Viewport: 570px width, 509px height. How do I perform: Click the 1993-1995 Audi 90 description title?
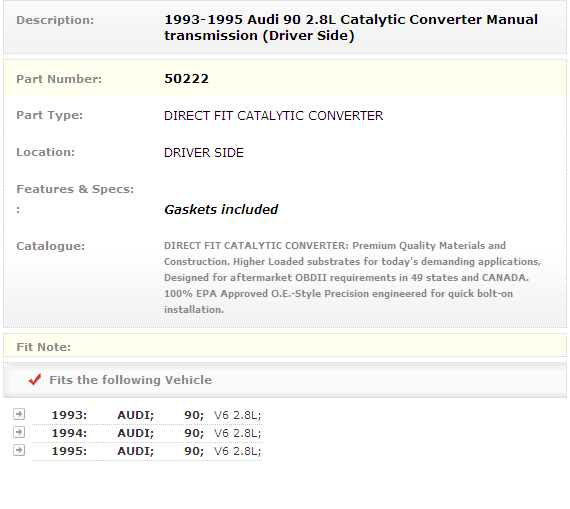(351, 28)
